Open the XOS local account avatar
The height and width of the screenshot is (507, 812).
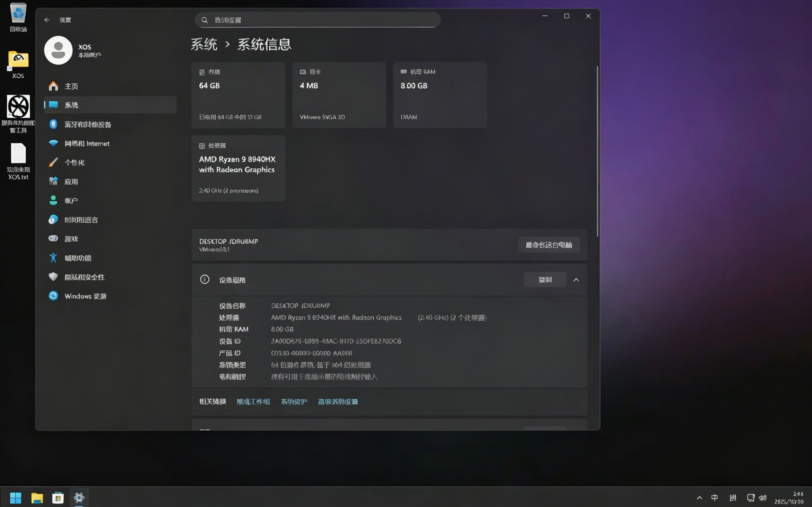[x=58, y=50]
